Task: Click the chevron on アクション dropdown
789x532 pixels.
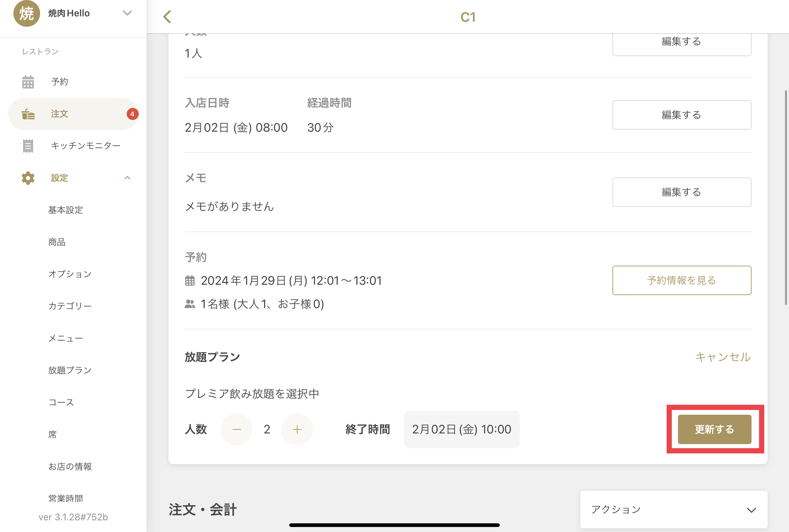Action: coord(751,510)
